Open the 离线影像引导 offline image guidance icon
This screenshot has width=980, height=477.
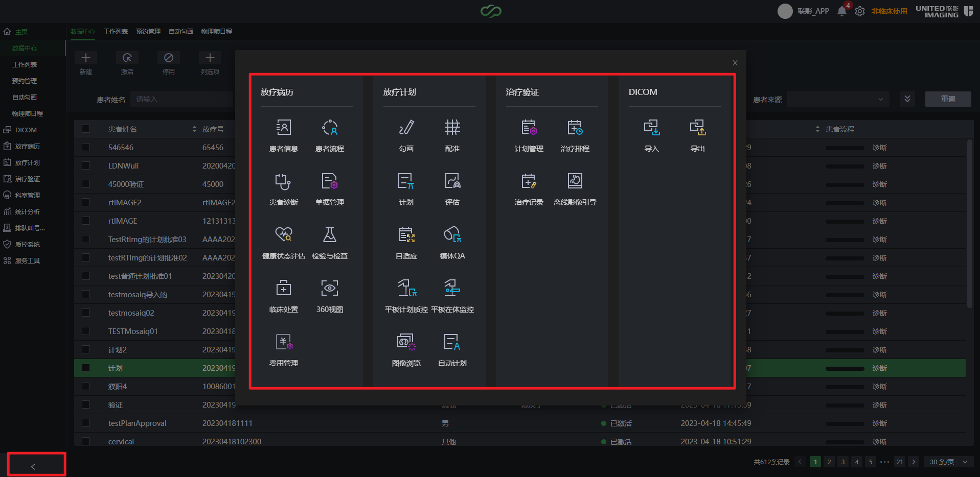[x=575, y=187]
